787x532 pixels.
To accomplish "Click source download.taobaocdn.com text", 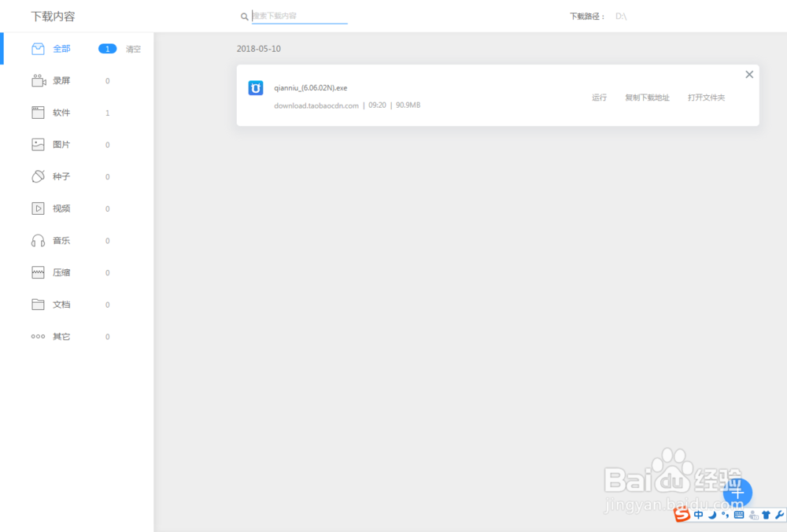I will coord(316,105).
